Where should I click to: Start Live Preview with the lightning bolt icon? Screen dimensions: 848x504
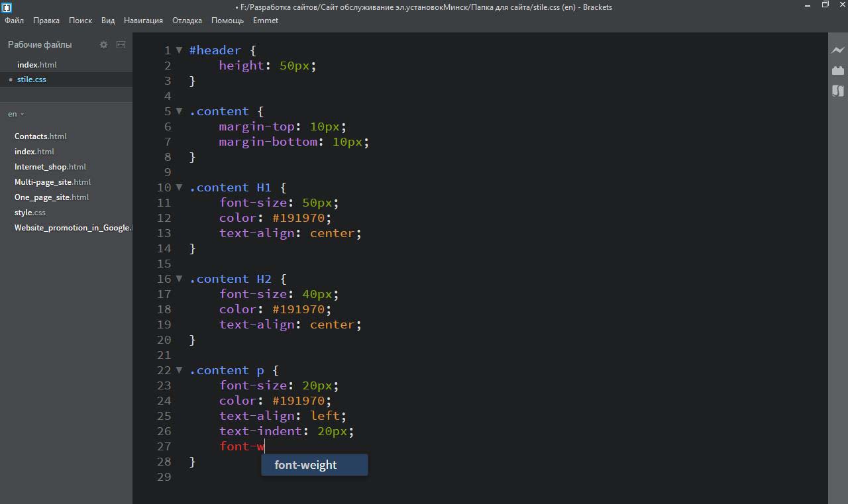[x=838, y=50]
